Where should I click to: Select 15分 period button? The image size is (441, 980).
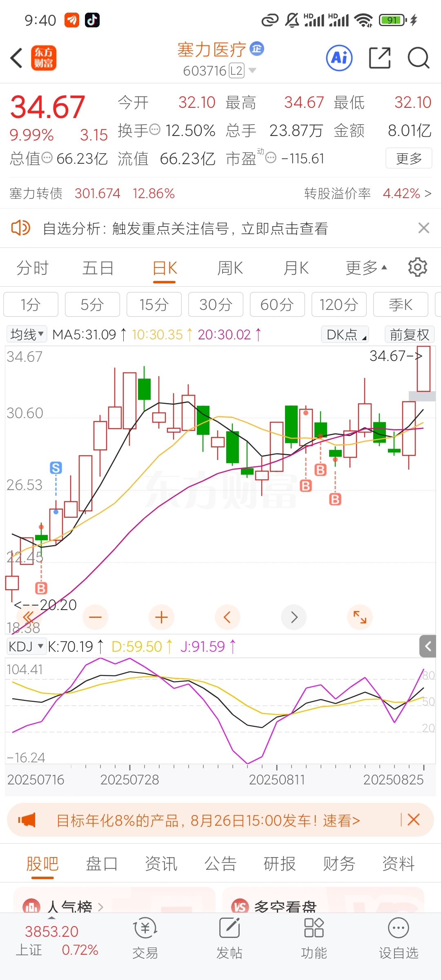pyautogui.click(x=154, y=304)
